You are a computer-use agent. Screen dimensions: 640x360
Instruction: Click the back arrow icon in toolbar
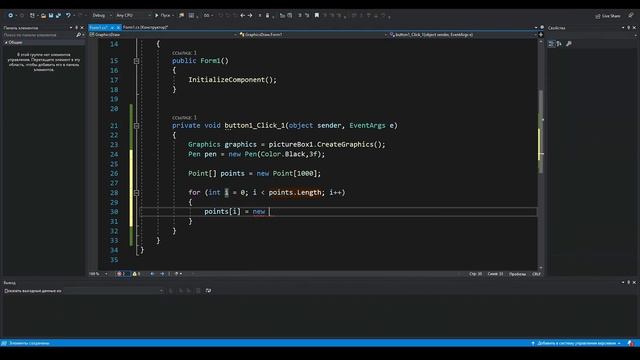pos(242,16)
